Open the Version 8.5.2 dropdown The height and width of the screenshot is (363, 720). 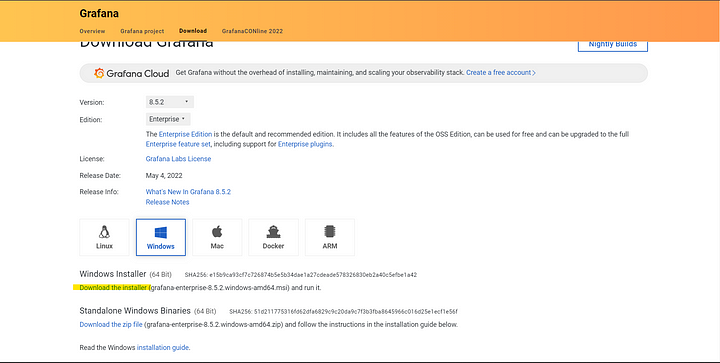pyautogui.click(x=169, y=102)
